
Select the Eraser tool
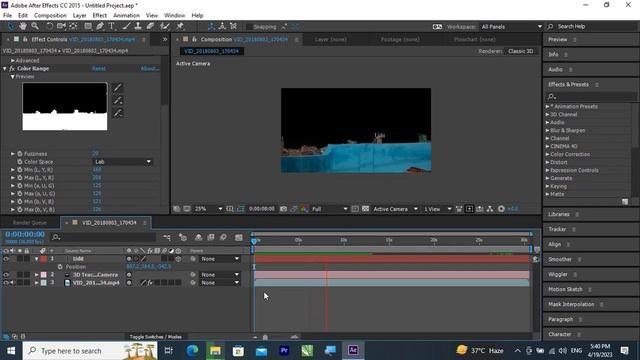150,26
